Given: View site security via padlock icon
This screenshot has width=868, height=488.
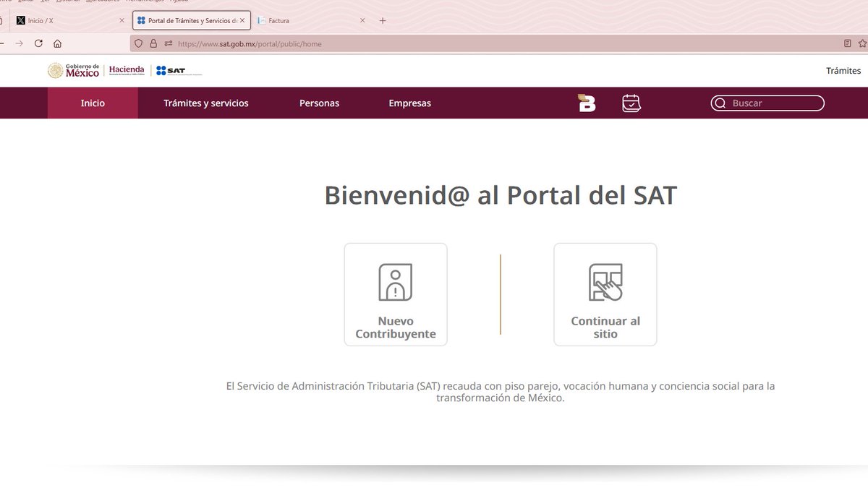Looking at the screenshot, I should pyautogui.click(x=153, y=43).
